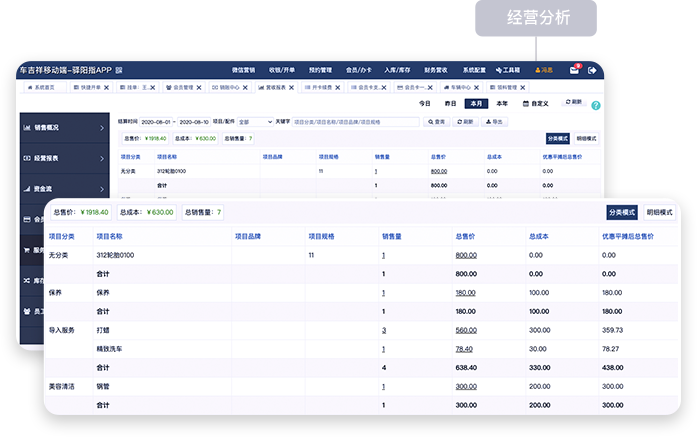The width and height of the screenshot is (697, 437).
Task: Click the logout arrow icon
Action: click(593, 70)
